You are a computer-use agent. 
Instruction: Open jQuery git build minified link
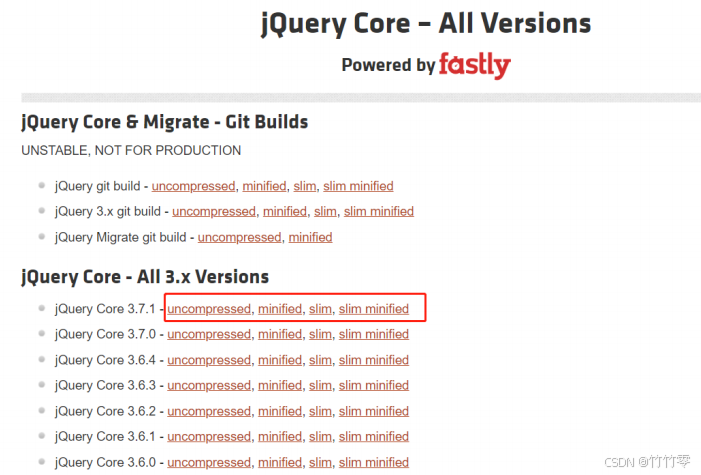click(x=264, y=186)
